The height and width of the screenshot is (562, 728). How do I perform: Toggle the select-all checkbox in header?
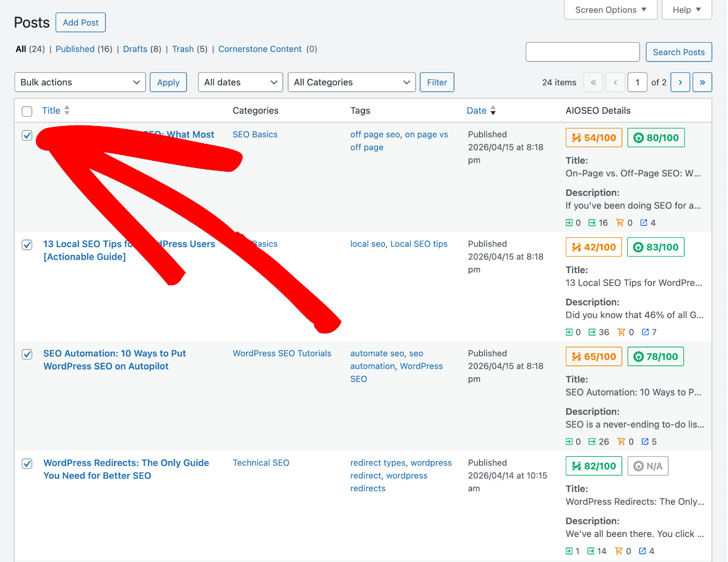(x=27, y=111)
